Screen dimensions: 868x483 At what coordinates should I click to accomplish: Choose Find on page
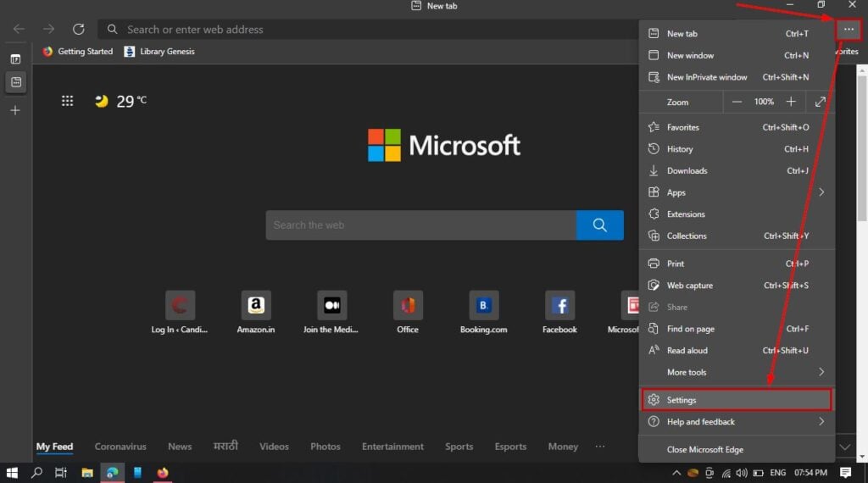(737, 329)
